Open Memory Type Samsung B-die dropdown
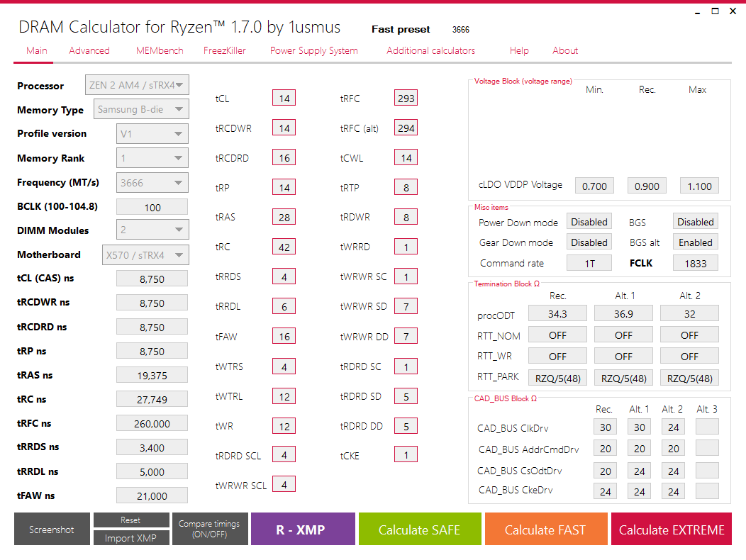Screen dimensions: 746x560 pyautogui.click(x=141, y=109)
